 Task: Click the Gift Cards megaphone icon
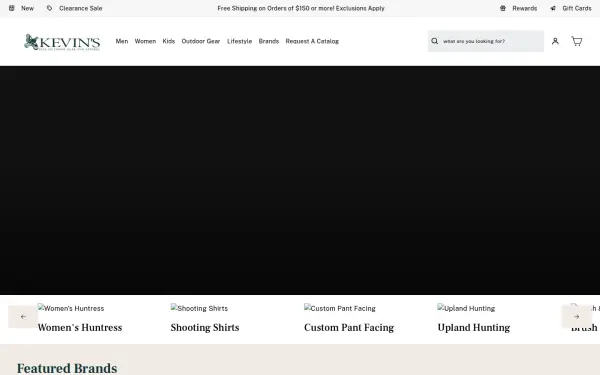(553, 8)
